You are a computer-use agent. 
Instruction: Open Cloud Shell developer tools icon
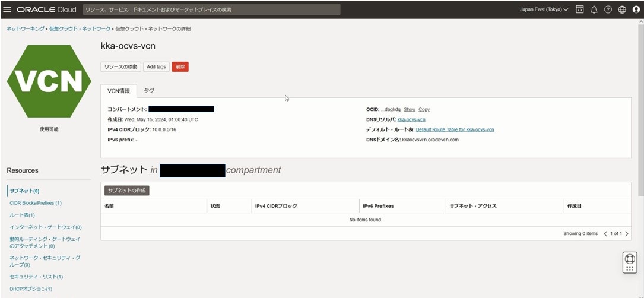(x=580, y=9)
